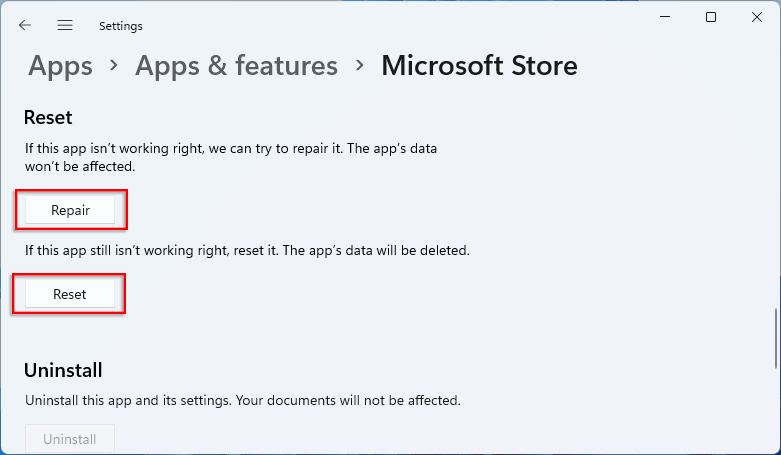Image resolution: width=781 pixels, height=455 pixels.
Task: Click the back arrow in Settings
Action: (25, 25)
